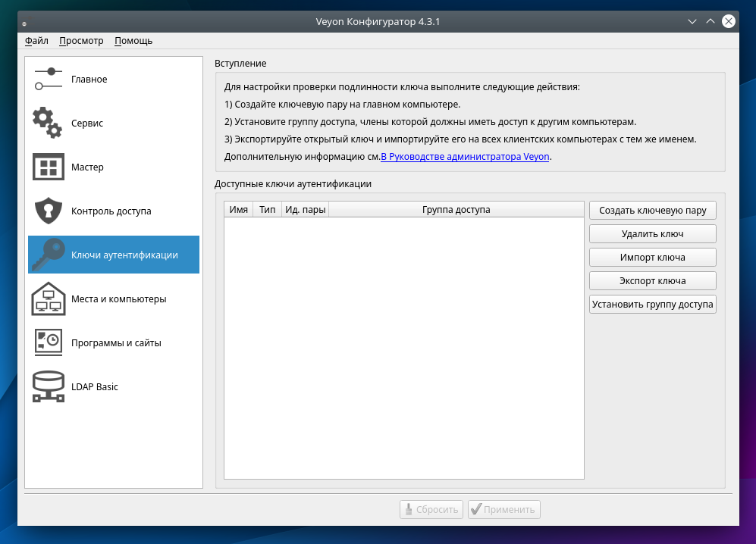
Task: Open the Просмотр menu
Action: pyautogui.click(x=81, y=40)
